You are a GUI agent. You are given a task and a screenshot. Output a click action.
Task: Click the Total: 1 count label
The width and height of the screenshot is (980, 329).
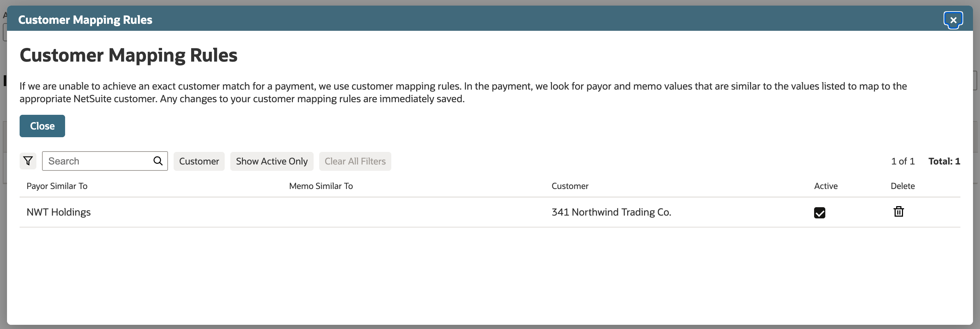[944, 161]
